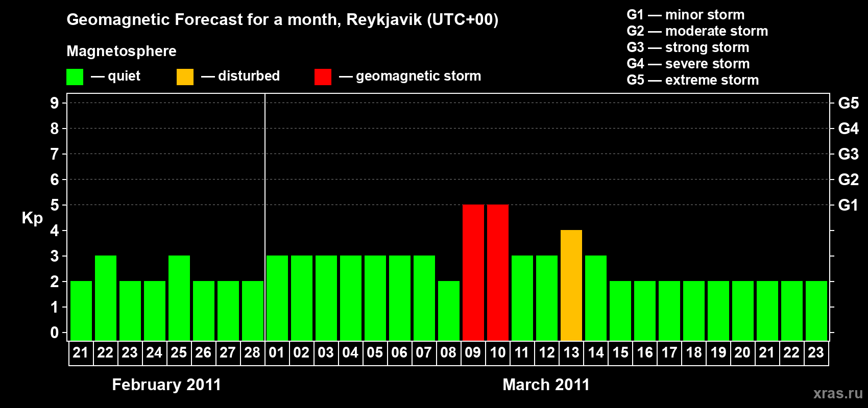Click Kp axis value 9
Image resolution: width=868 pixels, height=408 pixels.
(x=55, y=103)
